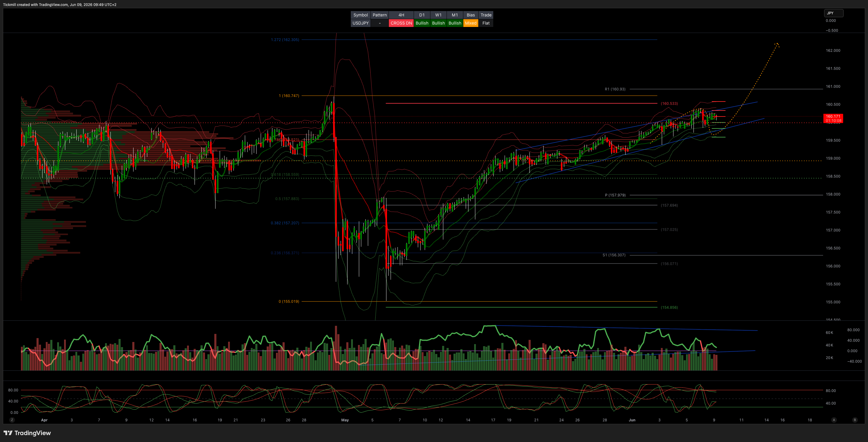Click the Bullish cell under M1
The width and height of the screenshot is (868, 442).
click(455, 23)
